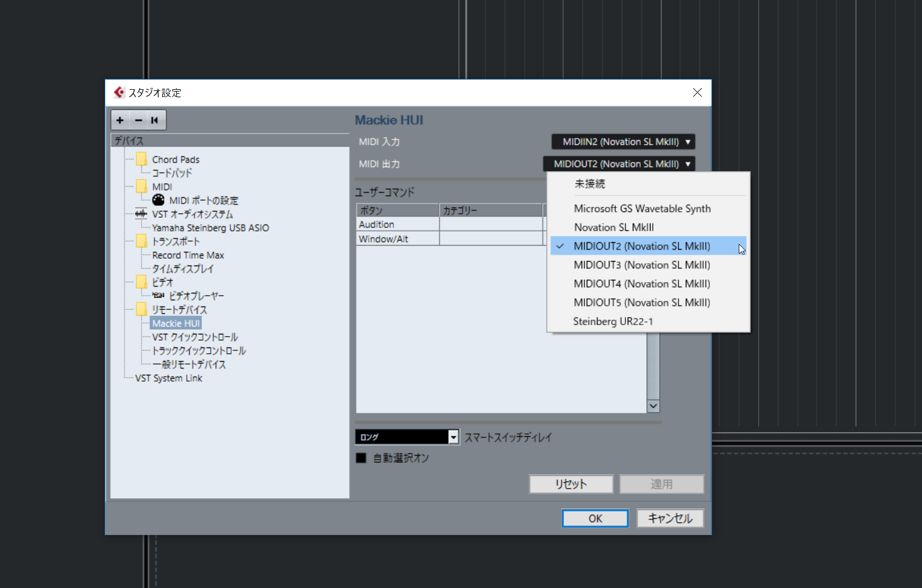
Task: Click the transport folder icon
Action: 141,241
